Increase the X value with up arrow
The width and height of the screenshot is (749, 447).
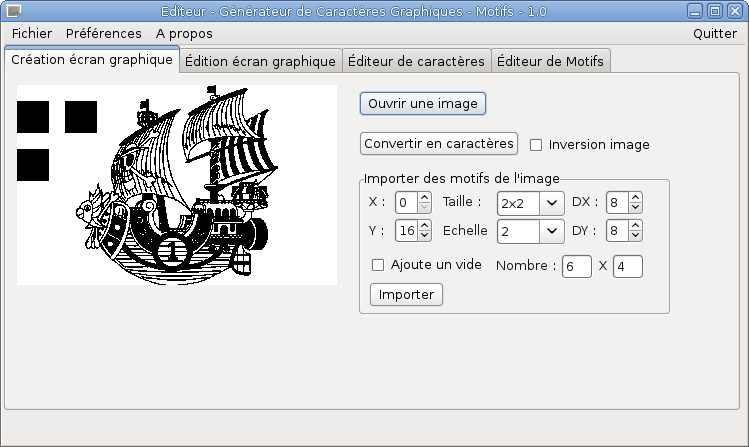(x=424, y=197)
